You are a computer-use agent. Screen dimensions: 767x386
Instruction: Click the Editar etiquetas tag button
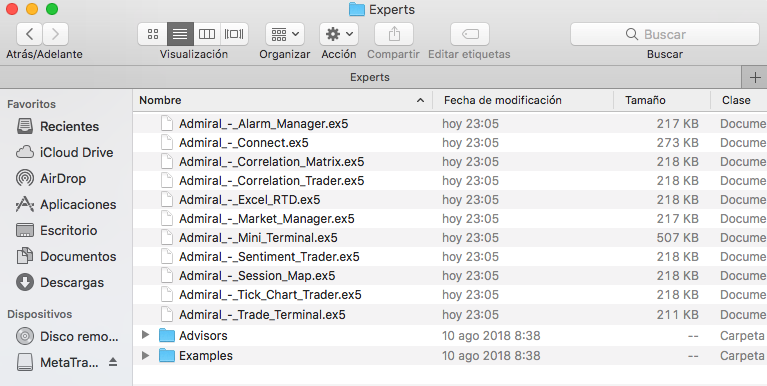pos(470,34)
